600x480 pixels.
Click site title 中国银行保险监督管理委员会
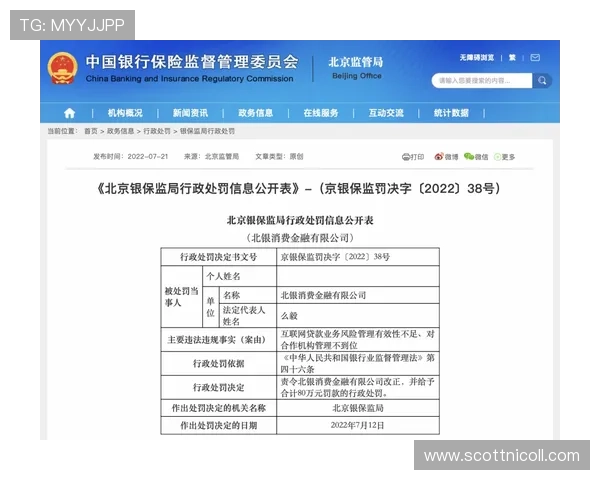tap(192, 62)
